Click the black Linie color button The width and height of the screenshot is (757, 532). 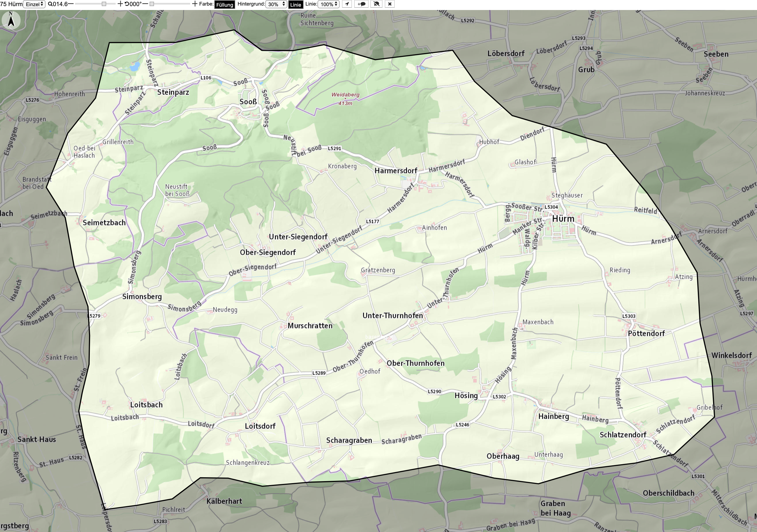pos(296,5)
